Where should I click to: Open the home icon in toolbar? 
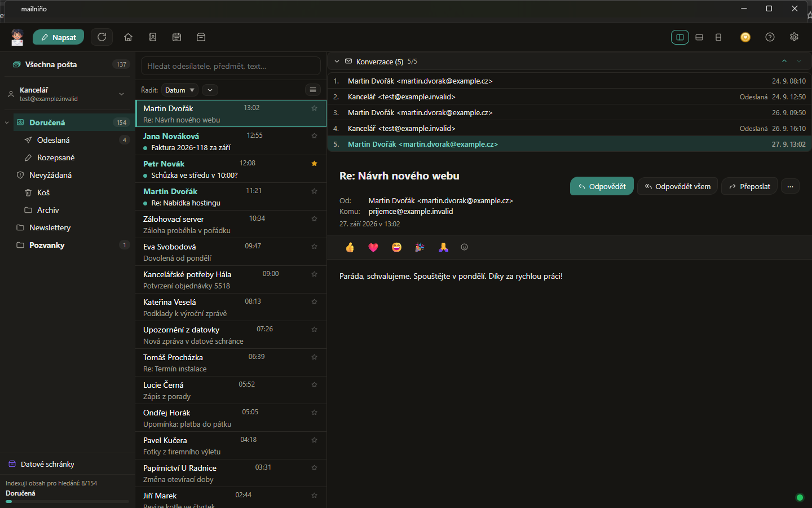pyautogui.click(x=128, y=37)
